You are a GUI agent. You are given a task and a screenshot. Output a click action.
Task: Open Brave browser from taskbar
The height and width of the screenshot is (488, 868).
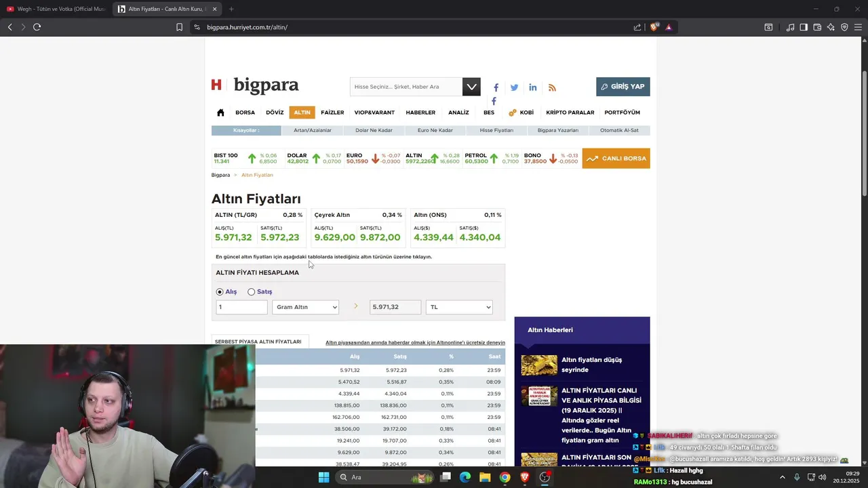pyautogui.click(x=525, y=477)
